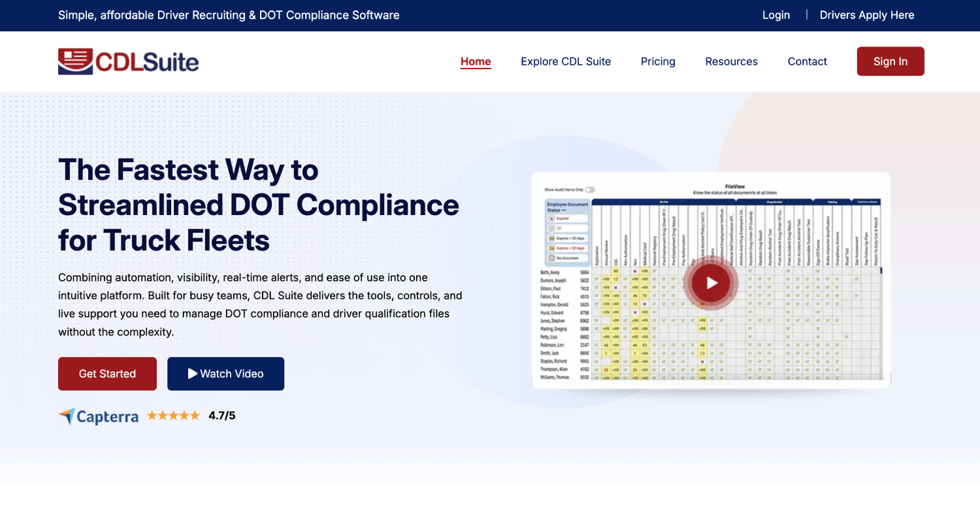The height and width of the screenshot is (521, 980).
Task: Click the CDLSuite logo
Action: tap(128, 61)
